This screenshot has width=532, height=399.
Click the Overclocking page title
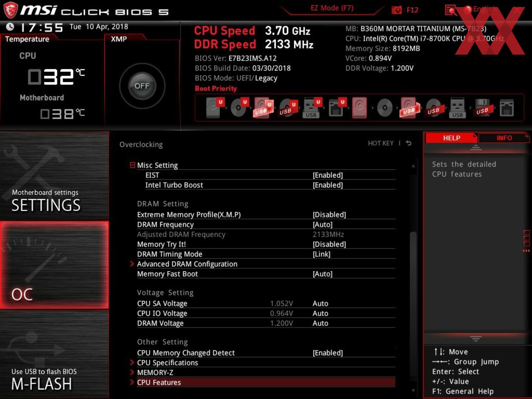point(141,144)
